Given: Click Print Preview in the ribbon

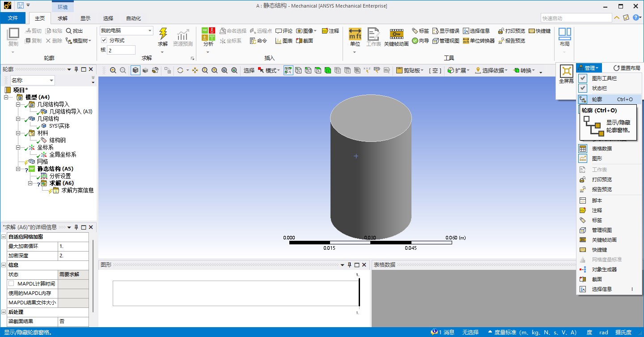Looking at the screenshot, I should (x=512, y=31).
